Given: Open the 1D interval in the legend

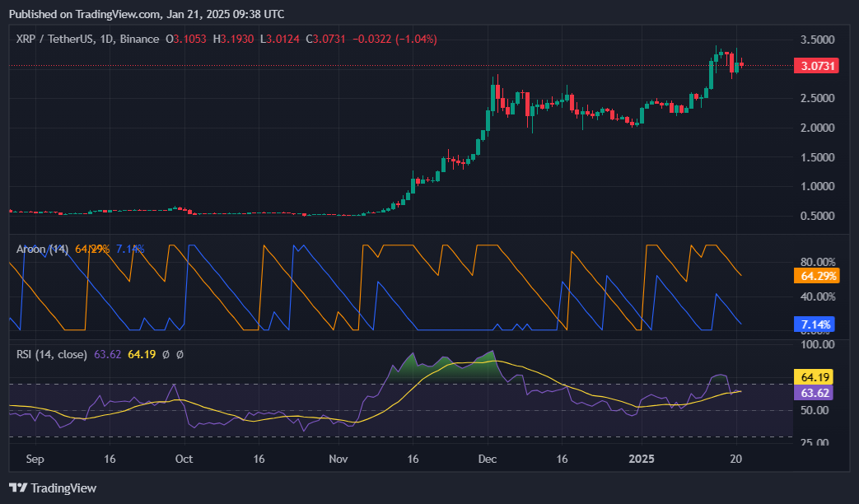Looking at the screenshot, I should (x=104, y=39).
